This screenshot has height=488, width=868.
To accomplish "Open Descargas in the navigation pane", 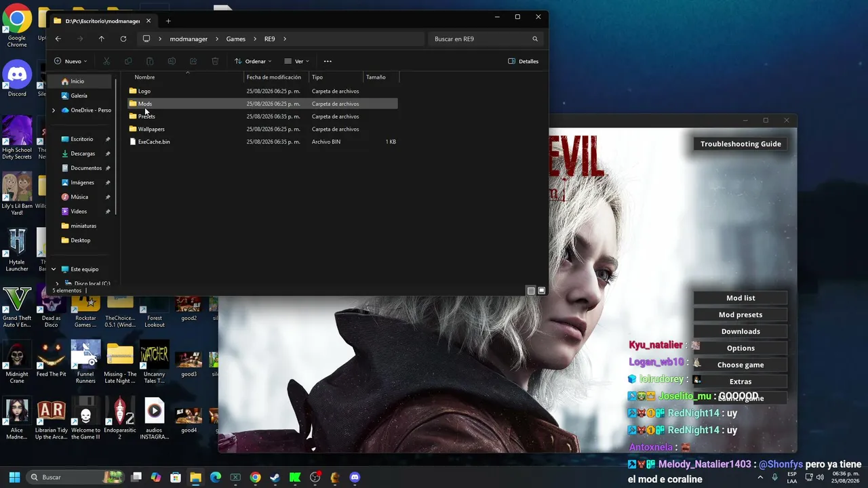I will pos(83,154).
